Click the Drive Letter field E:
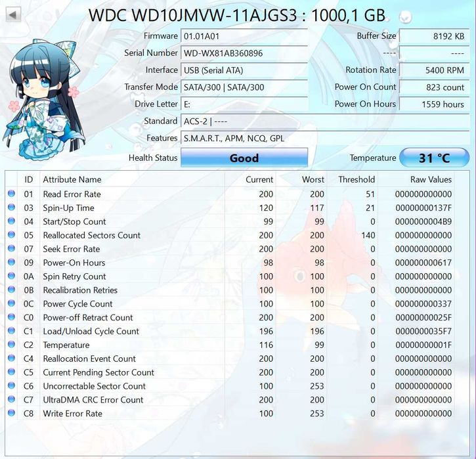This screenshot has height=459, width=476. [244, 104]
